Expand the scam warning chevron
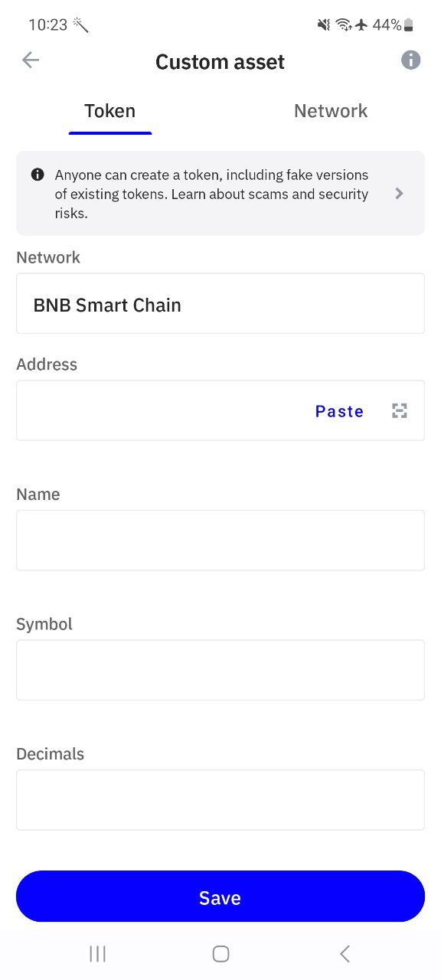Viewport: 441px width, 980px height. (x=399, y=194)
